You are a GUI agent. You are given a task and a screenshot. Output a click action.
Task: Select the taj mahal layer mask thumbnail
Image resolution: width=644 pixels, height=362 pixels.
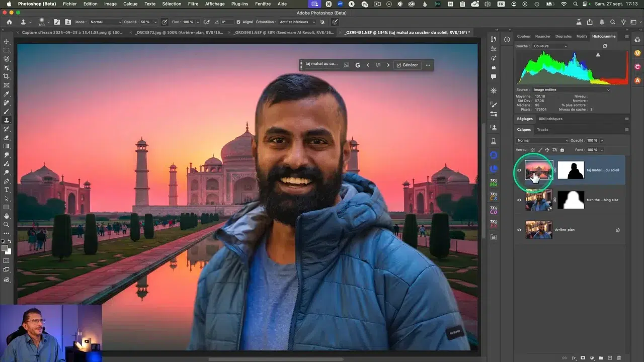[x=571, y=170]
